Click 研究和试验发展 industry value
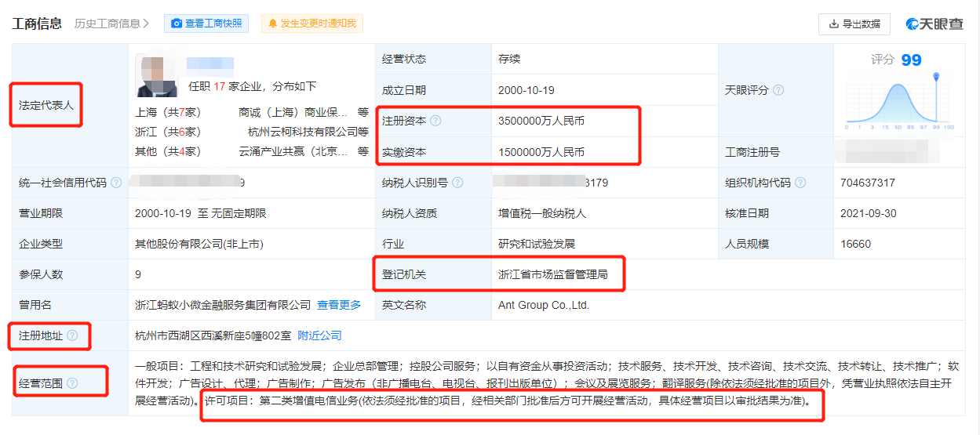This screenshot has height=435, width=980. coord(537,244)
